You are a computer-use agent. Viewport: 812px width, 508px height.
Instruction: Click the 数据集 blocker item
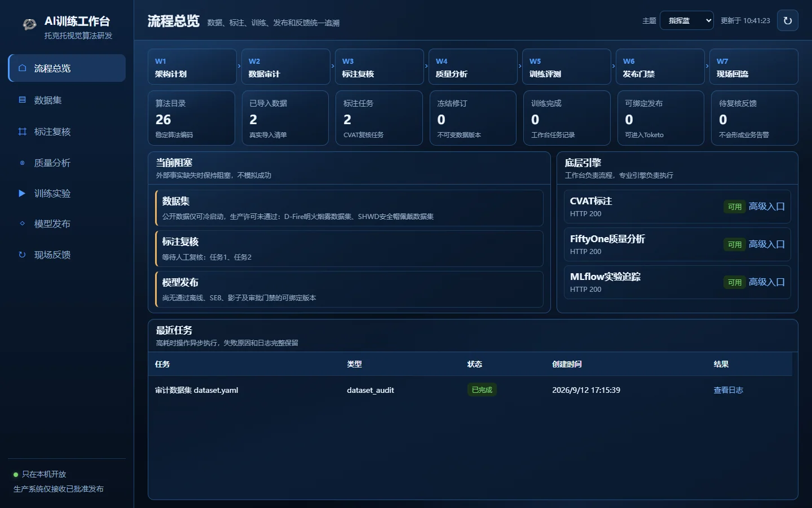(x=349, y=208)
